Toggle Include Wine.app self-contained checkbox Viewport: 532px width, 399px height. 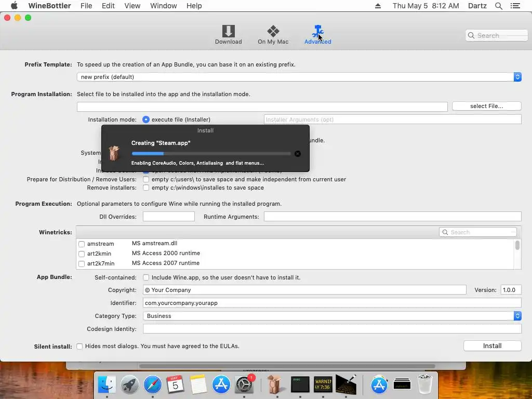pyautogui.click(x=146, y=277)
